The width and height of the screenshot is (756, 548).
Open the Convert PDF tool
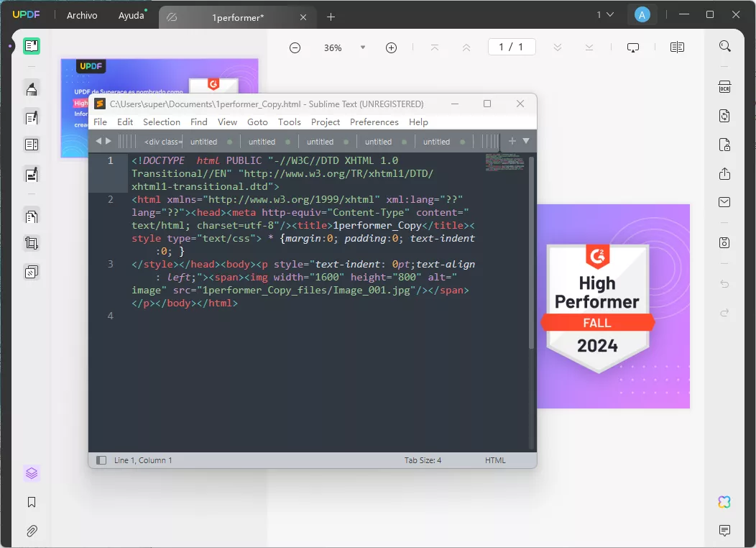(724, 116)
